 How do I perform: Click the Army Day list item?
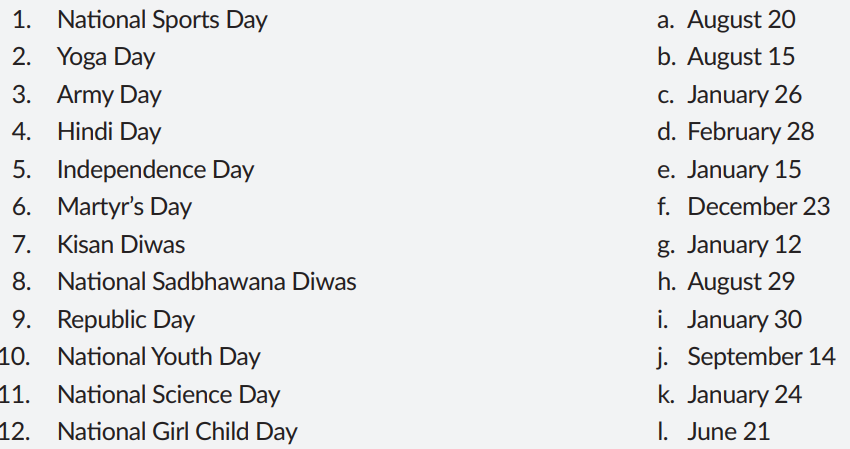click(x=109, y=95)
